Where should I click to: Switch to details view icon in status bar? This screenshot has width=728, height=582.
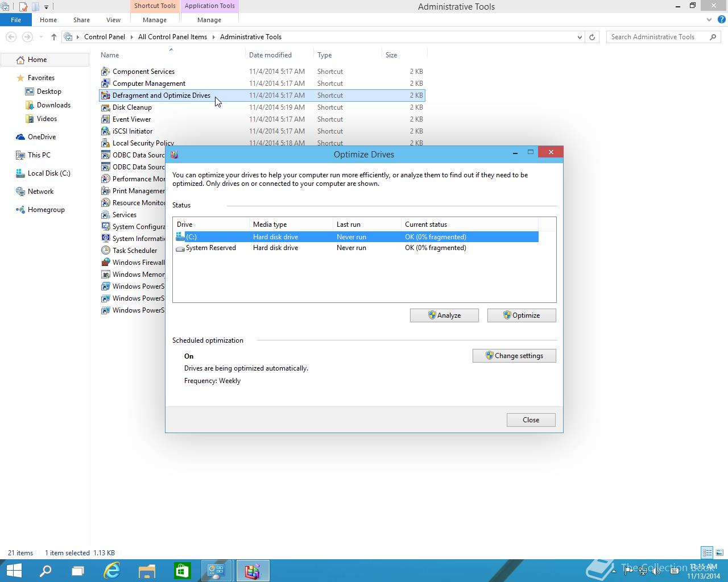click(707, 552)
